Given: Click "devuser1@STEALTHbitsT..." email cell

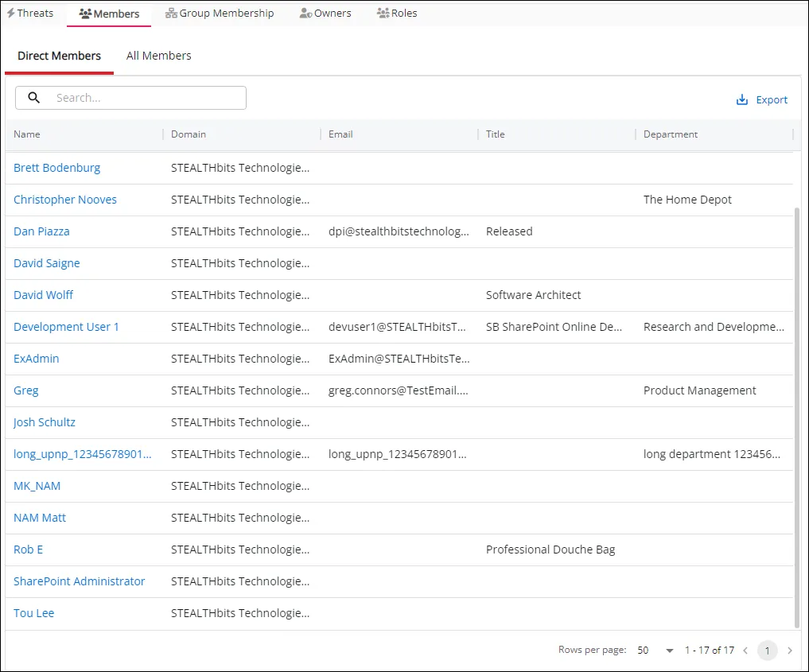Looking at the screenshot, I should click(397, 327).
